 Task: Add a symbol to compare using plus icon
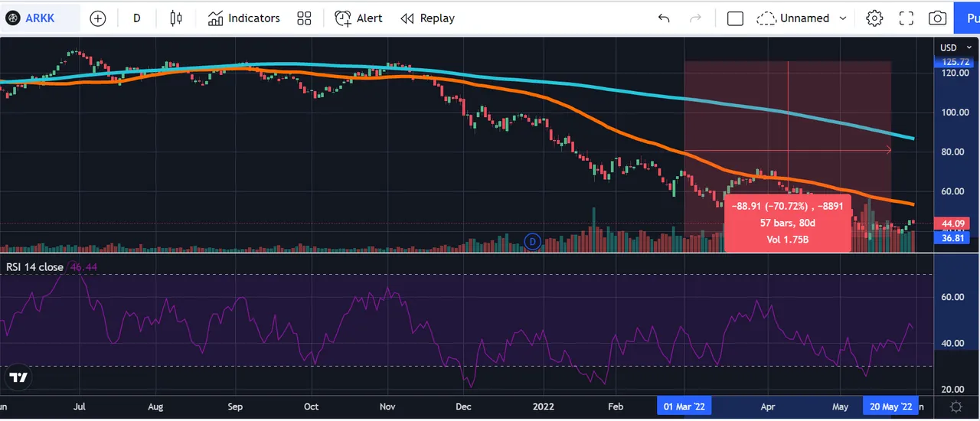tap(98, 18)
